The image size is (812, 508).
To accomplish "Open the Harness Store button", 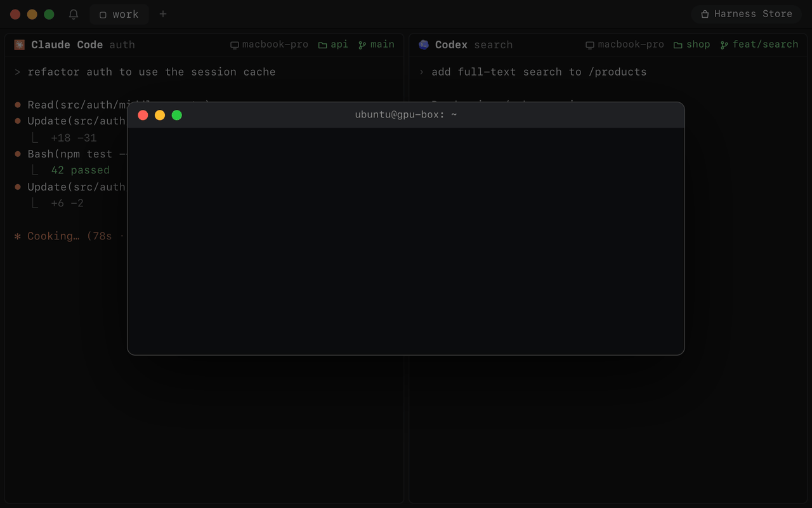I will click(x=747, y=14).
